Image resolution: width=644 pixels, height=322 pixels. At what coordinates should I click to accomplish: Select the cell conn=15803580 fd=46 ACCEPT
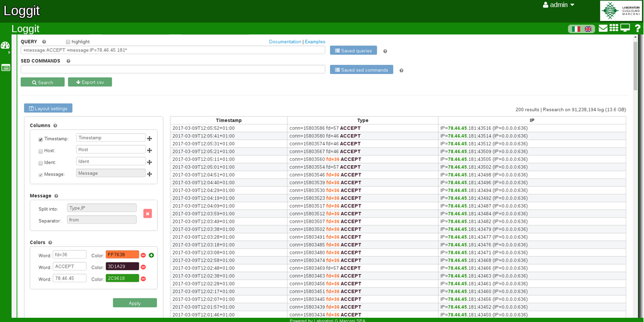[363, 136]
